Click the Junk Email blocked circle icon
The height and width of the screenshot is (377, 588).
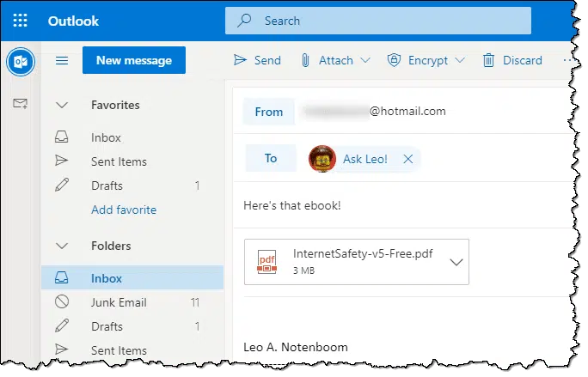[x=62, y=301]
